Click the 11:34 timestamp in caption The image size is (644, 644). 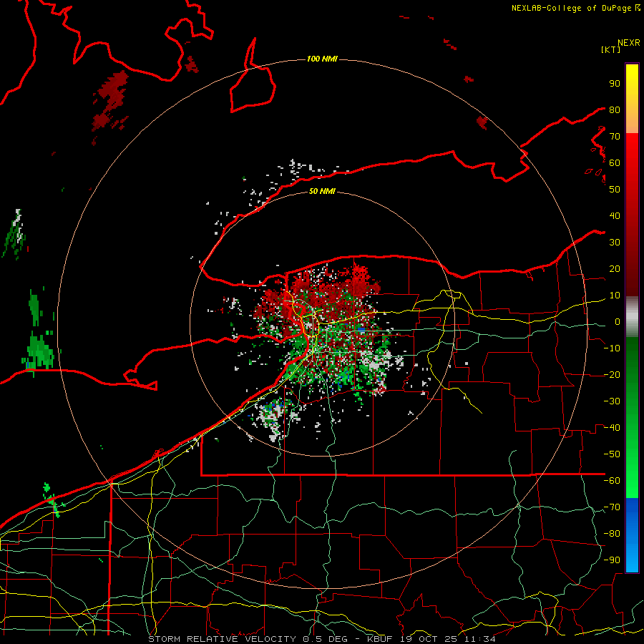pyautogui.click(x=479, y=639)
